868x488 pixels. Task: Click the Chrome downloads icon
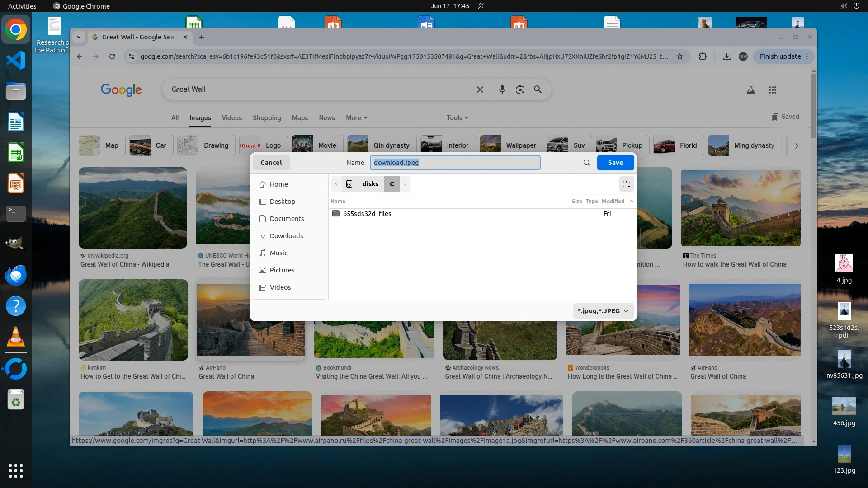click(726, 56)
